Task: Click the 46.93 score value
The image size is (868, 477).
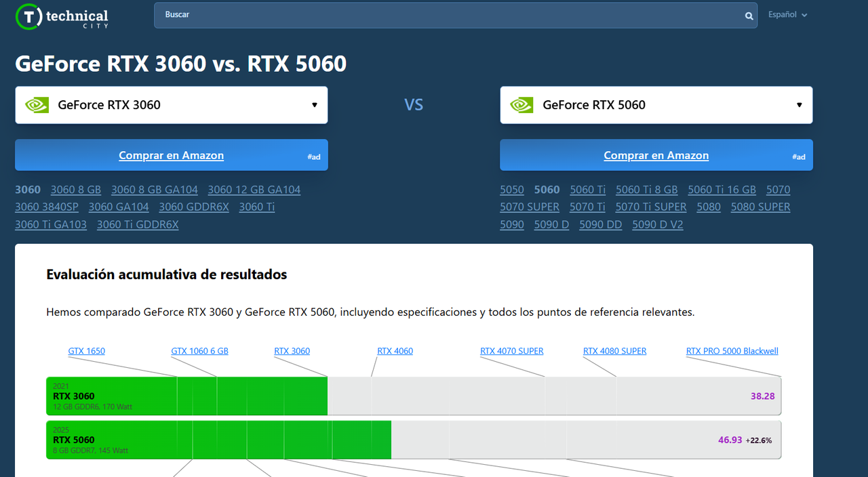Action: (730, 440)
